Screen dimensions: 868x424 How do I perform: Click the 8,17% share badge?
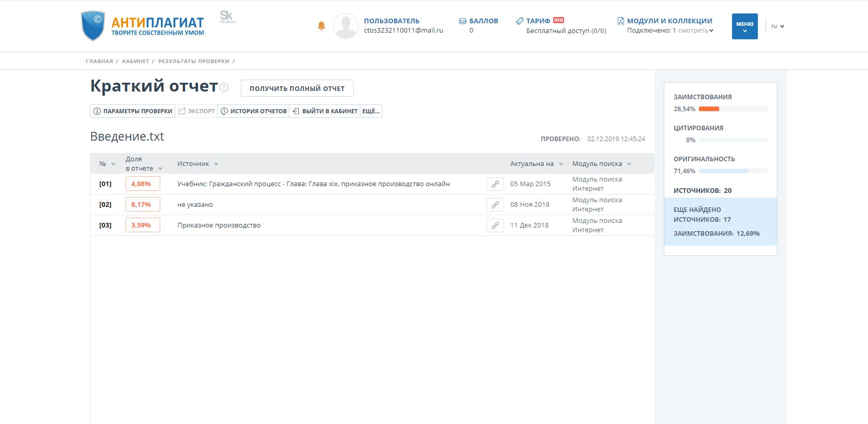coord(142,205)
